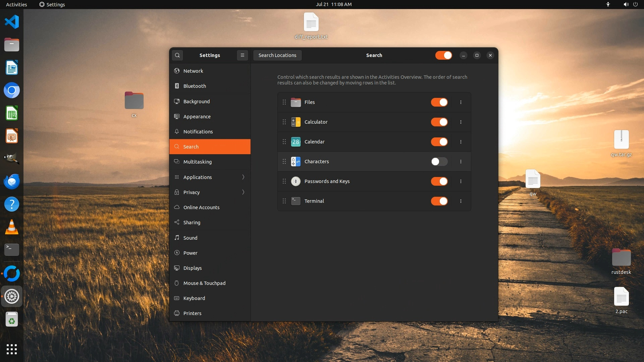This screenshot has height=362, width=644.
Task: Open system volume and power menu
Action: click(630, 4)
